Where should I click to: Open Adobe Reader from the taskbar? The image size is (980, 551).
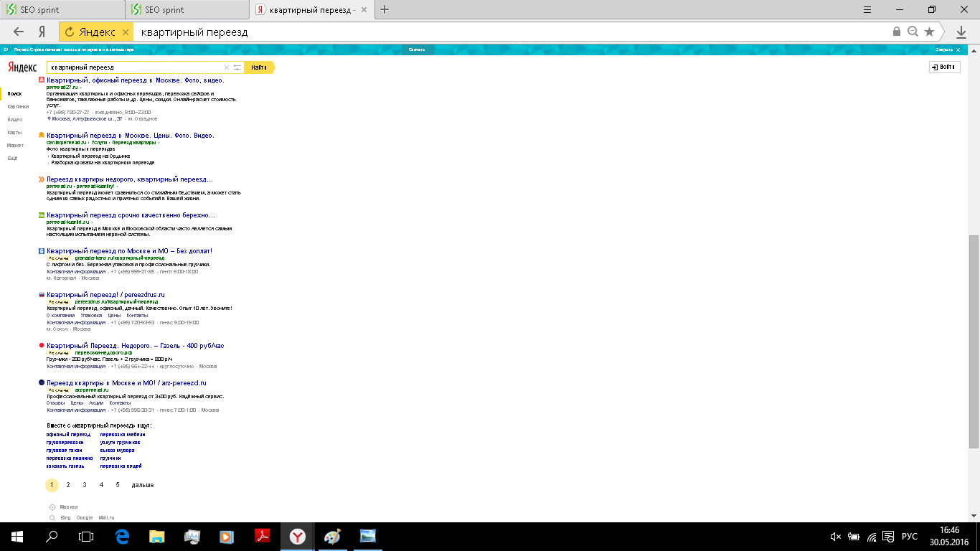tap(262, 536)
